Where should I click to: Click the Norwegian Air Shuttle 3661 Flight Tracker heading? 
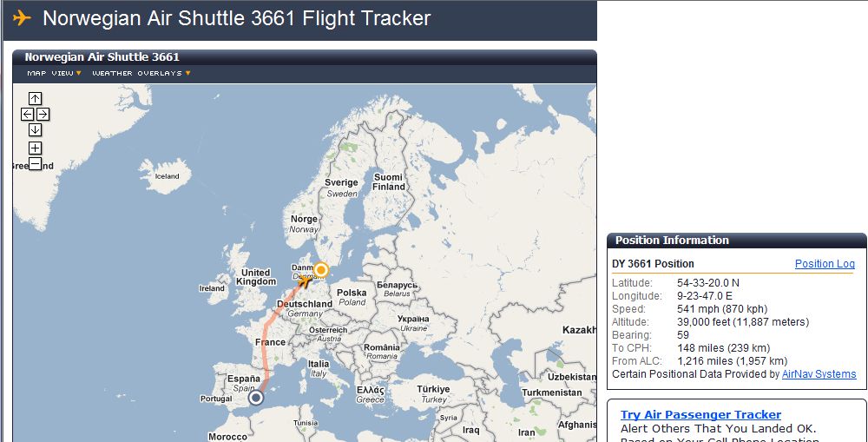point(236,18)
